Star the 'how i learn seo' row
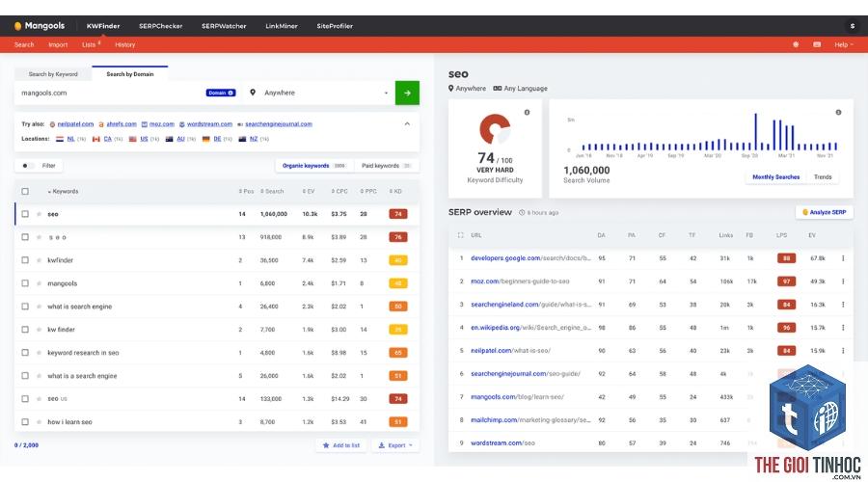868x482 pixels. tap(39, 421)
